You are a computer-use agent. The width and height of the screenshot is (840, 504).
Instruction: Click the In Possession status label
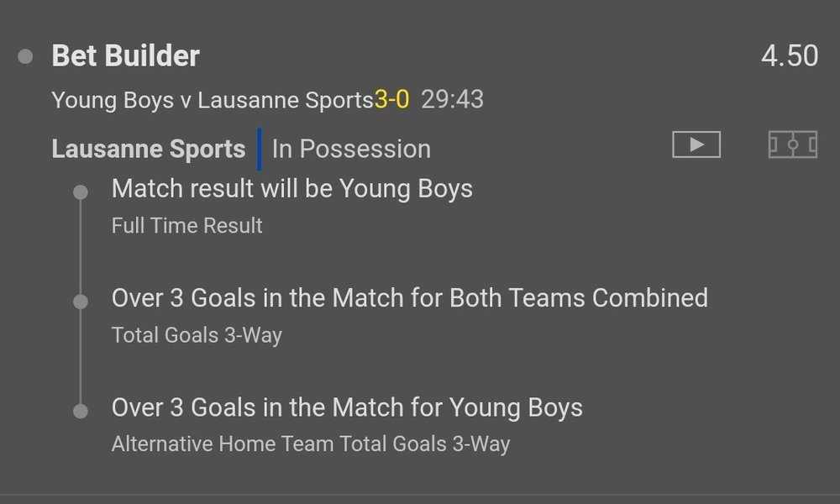pos(351,150)
